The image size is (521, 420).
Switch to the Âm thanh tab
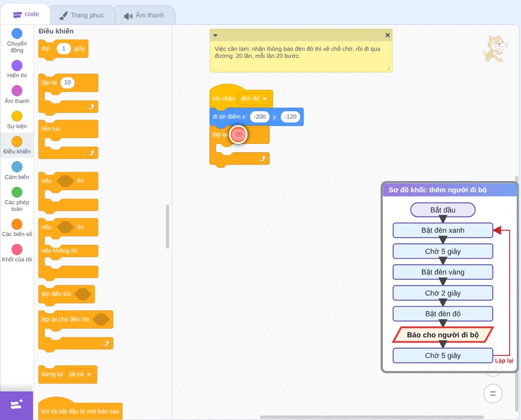pos(144,15)
